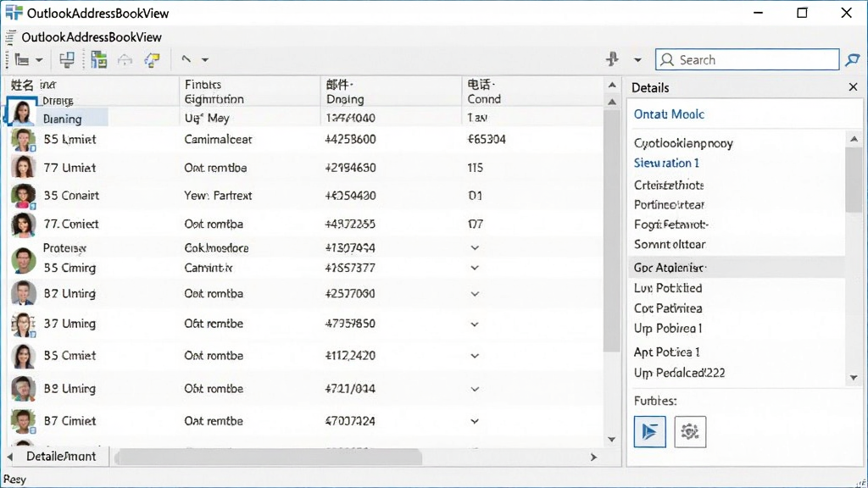The image size is (868, 488).
Task: Click the undo arrow toolbar icon
Action: pyautogui.click(x=186, y=58)
